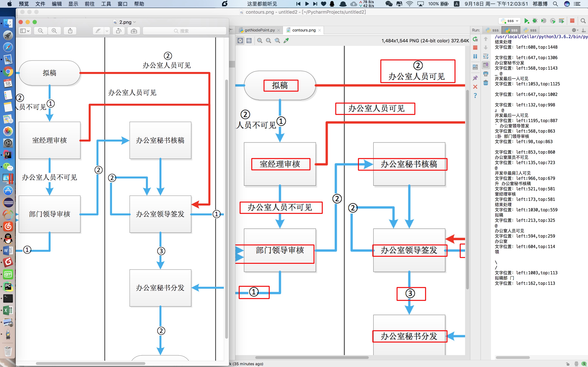Click the Preview 搜索 search field
588x367 pixels.
tap(184, 31)
